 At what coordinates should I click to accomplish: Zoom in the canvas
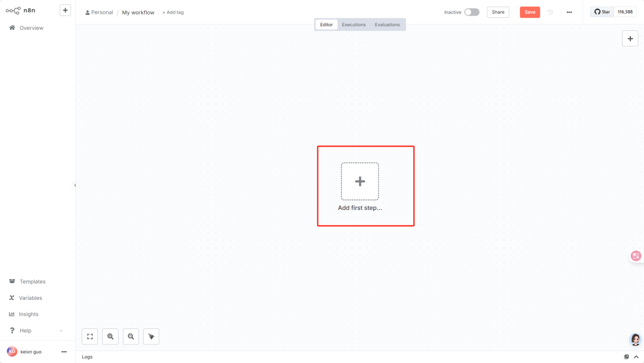pos(110,336)
